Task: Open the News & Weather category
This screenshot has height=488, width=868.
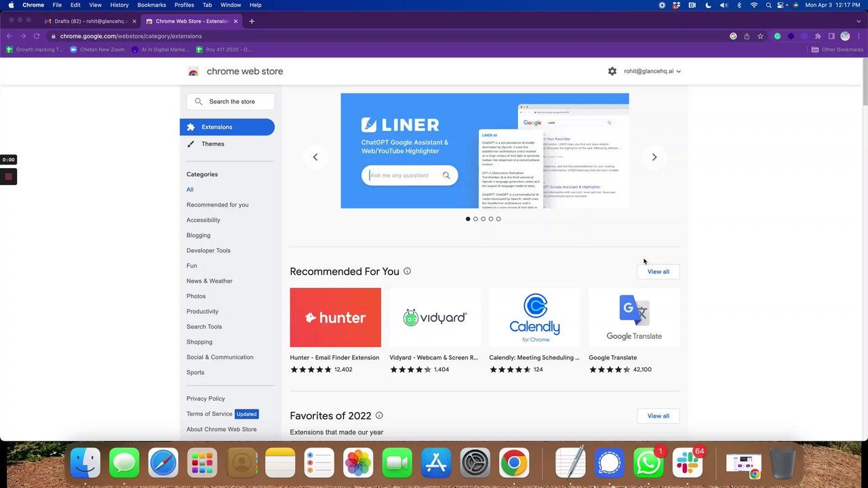Action: (x=210, y=281)
